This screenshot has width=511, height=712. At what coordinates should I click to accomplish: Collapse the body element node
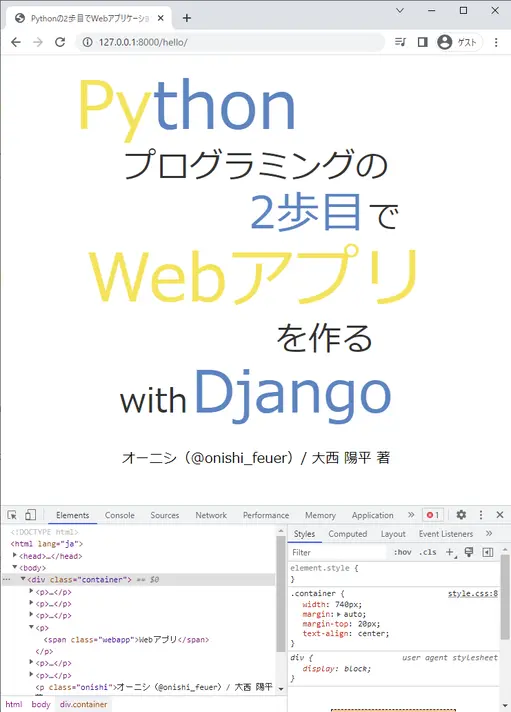click(15, 567)
